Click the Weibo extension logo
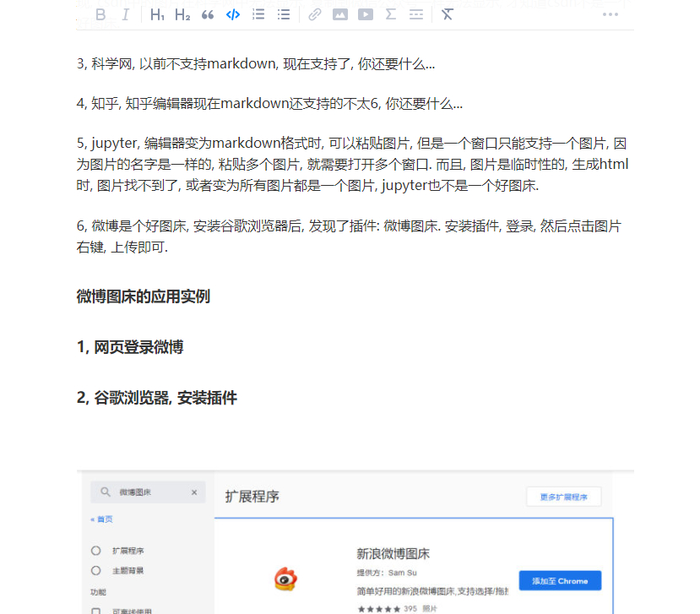The width and height of the screenshot is (700, 614). (285, 579)
